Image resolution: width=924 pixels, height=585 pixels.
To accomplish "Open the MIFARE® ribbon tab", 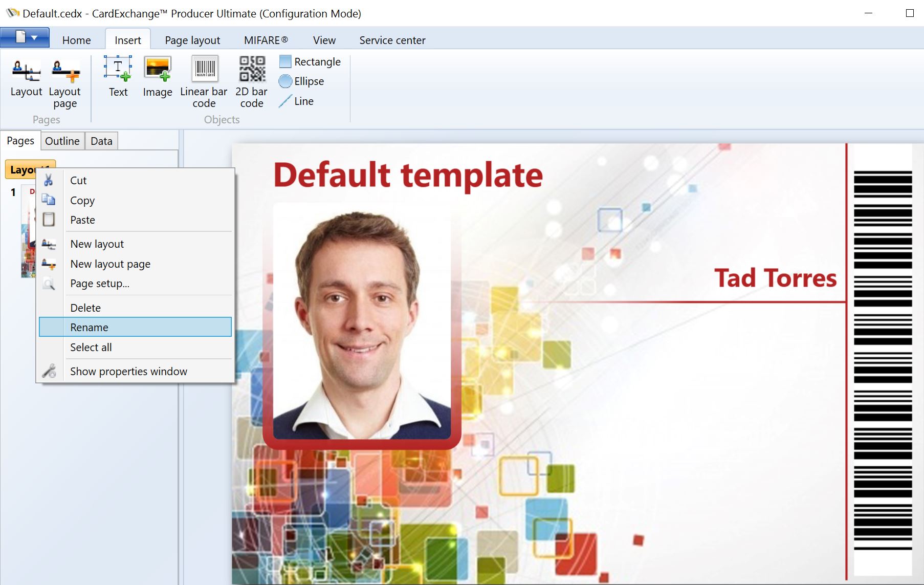I will [x=266, y=40].
